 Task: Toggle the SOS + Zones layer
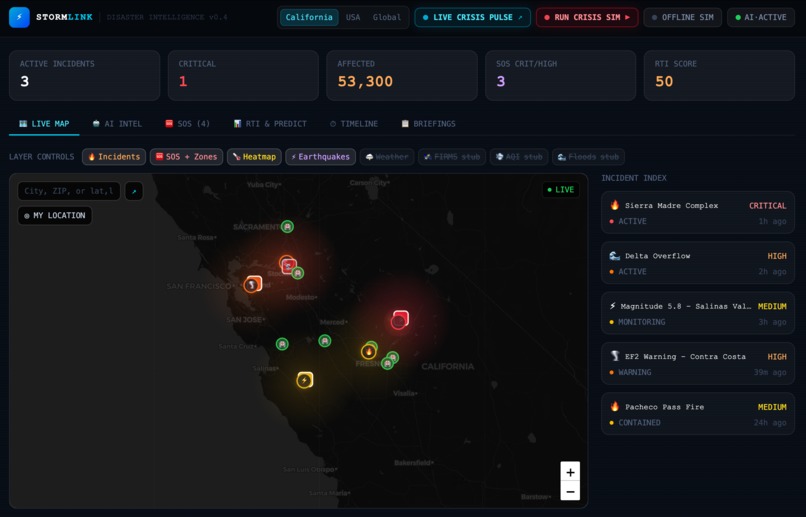click(x=187, y=157)
